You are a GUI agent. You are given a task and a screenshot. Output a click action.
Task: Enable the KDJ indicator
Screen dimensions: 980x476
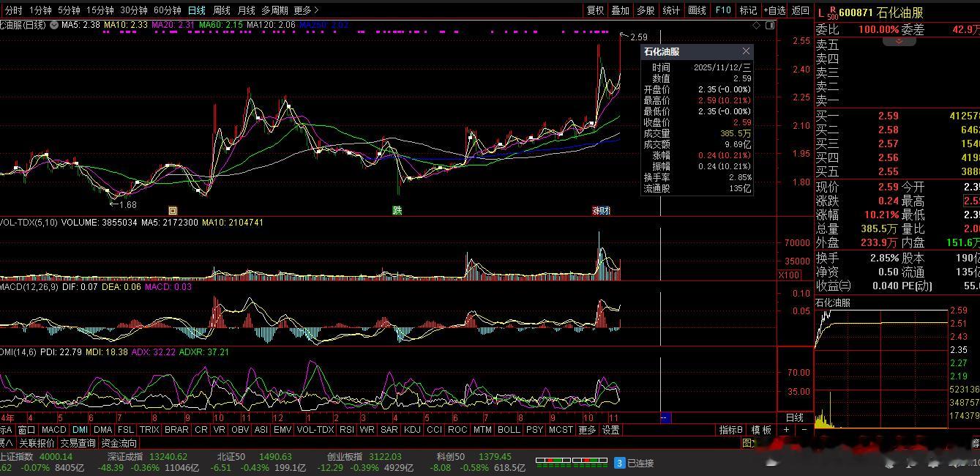coord(412,430)
